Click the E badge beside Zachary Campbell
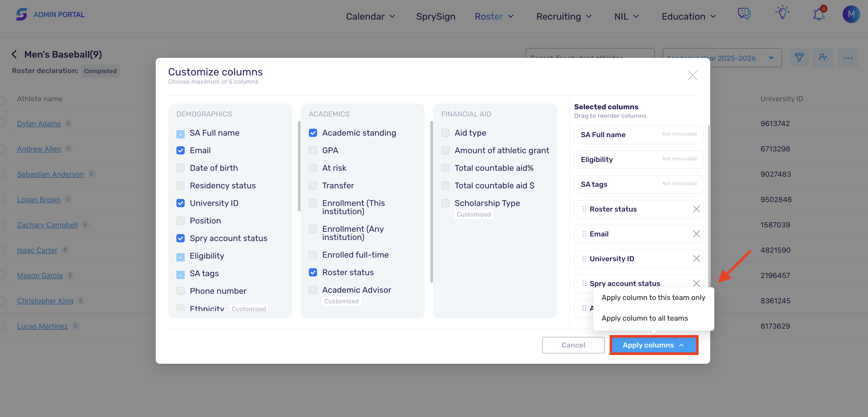 (x=86, y=225)
